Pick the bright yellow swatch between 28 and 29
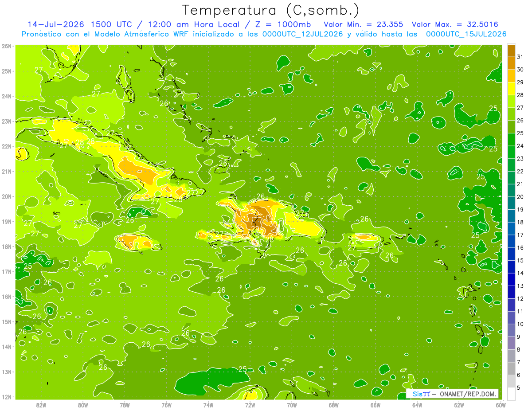The width and height of the screenshot is (532, 411). (511, 89)
